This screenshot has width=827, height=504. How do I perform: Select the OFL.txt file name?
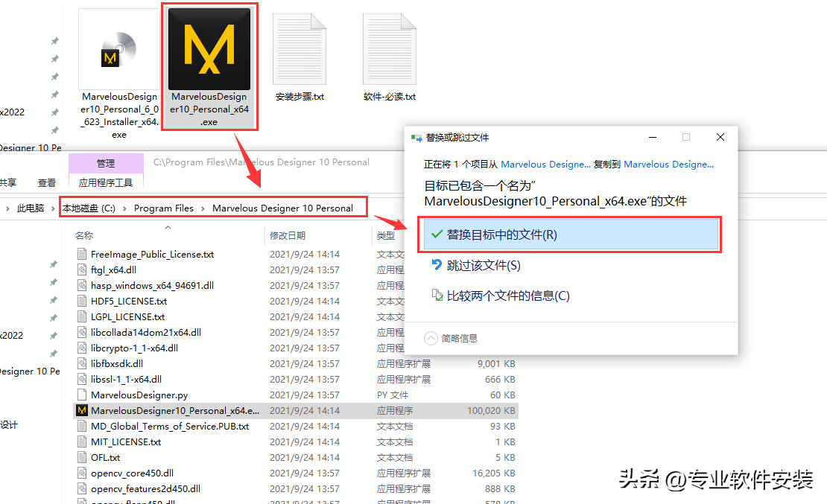(x=106, y=458)
